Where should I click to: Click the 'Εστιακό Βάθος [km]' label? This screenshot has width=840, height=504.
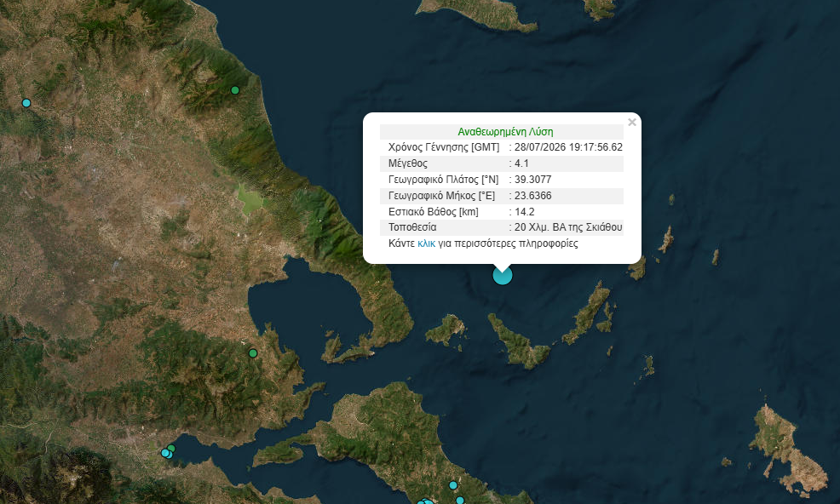click(x=434, y=212)
